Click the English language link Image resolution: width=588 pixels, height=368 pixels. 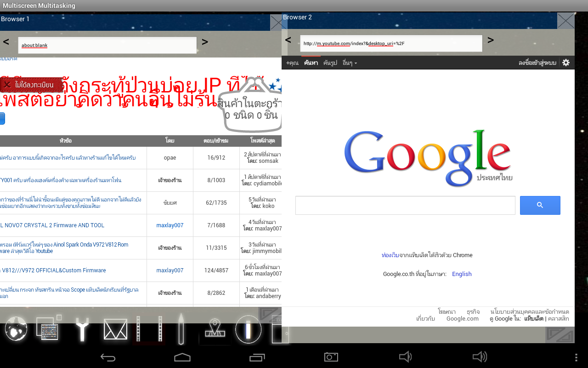pos(462,274)
